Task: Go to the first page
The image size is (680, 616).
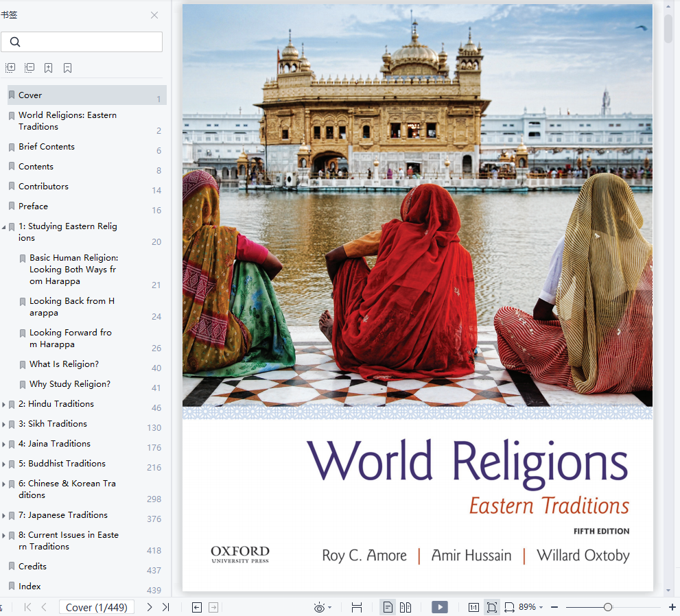Action: [x=27, y=607]
